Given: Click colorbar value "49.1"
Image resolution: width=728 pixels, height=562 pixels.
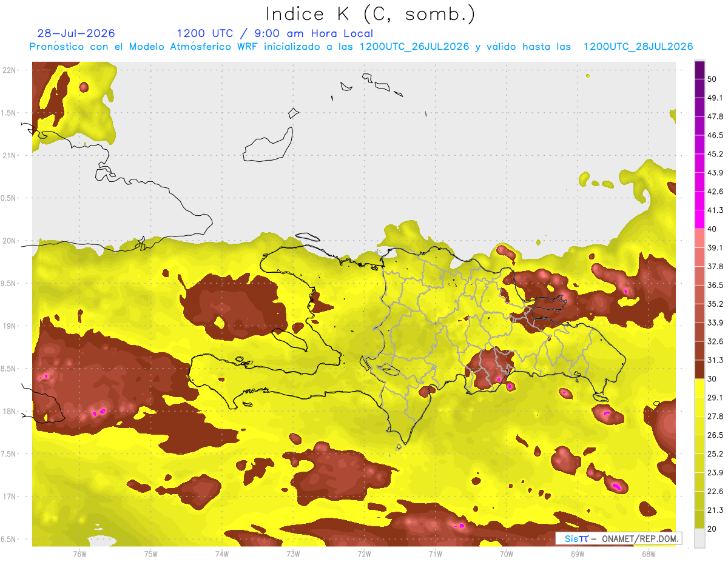Looking at the screenshot, I should tap(715, 98).
